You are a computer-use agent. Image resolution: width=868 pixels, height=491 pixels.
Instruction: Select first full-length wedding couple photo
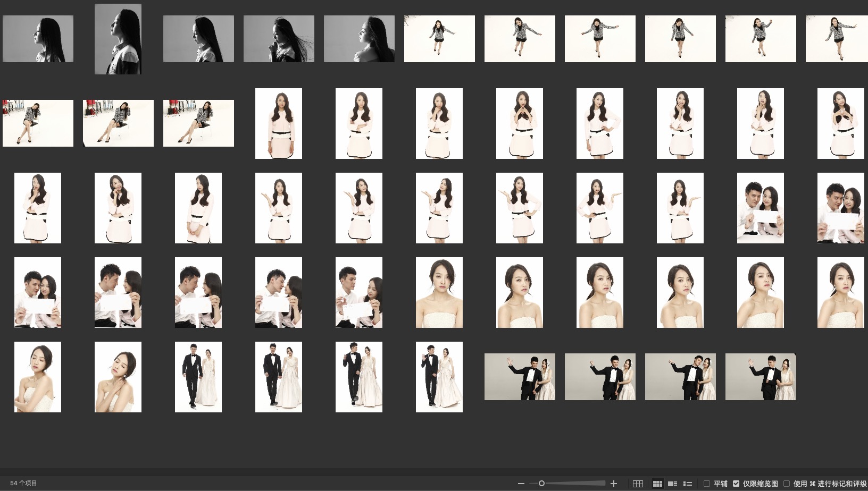(198, 377)
